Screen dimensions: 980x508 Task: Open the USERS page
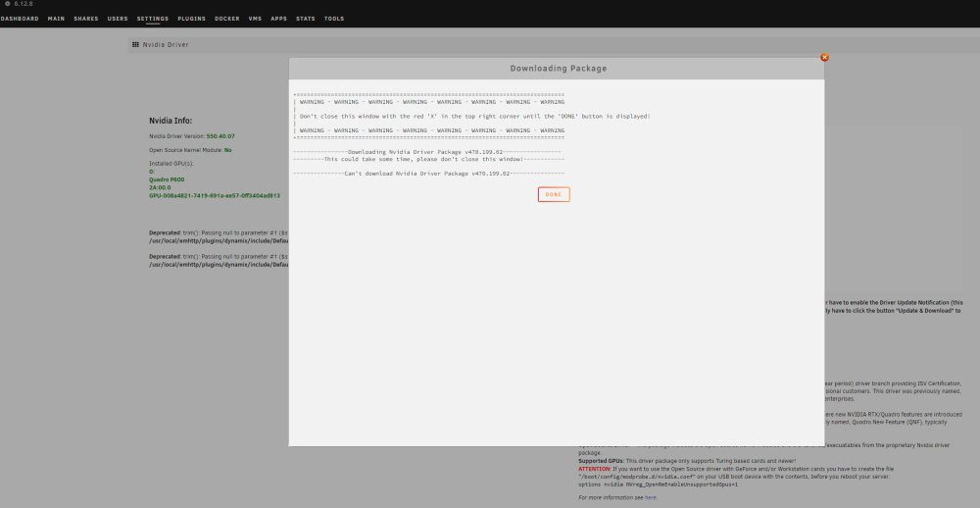pos(118,19)
